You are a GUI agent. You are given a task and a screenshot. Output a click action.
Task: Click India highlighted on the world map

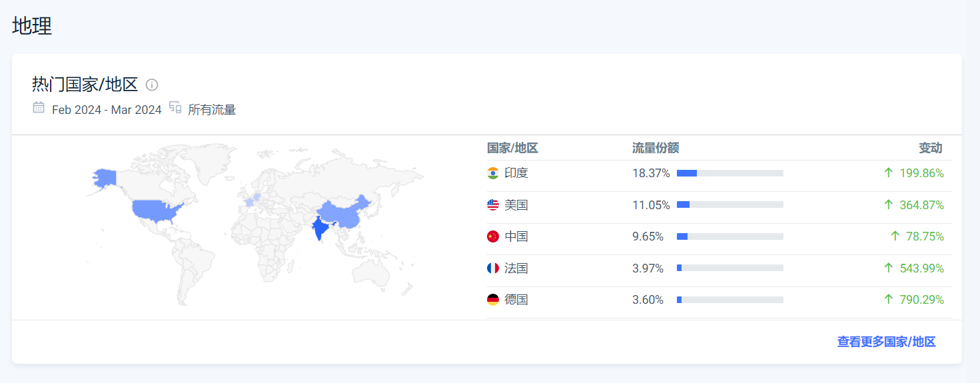tap(321, 228)
